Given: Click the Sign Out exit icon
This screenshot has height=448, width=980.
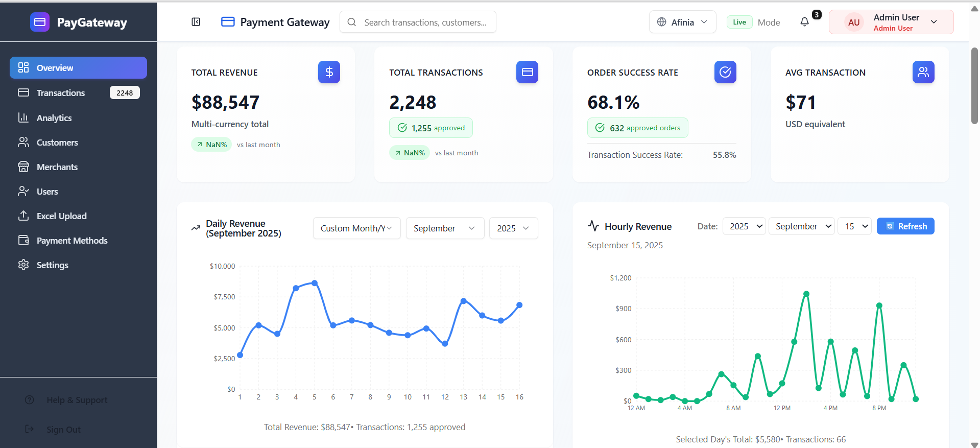Looking at the screenshot, I should [x=30, y=429].
